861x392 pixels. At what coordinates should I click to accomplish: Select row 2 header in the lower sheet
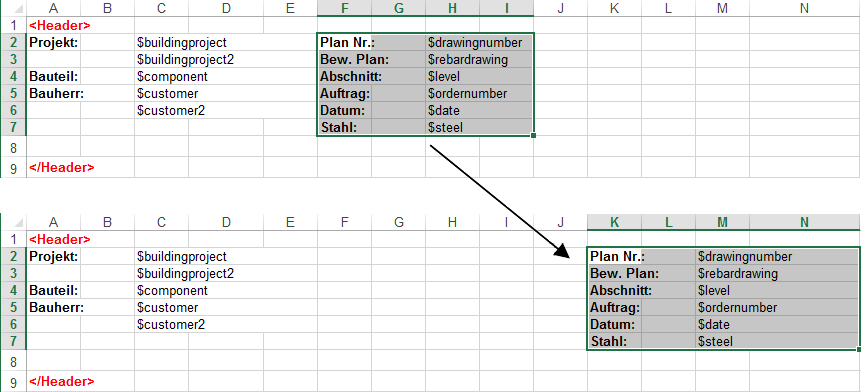[14, 256]
